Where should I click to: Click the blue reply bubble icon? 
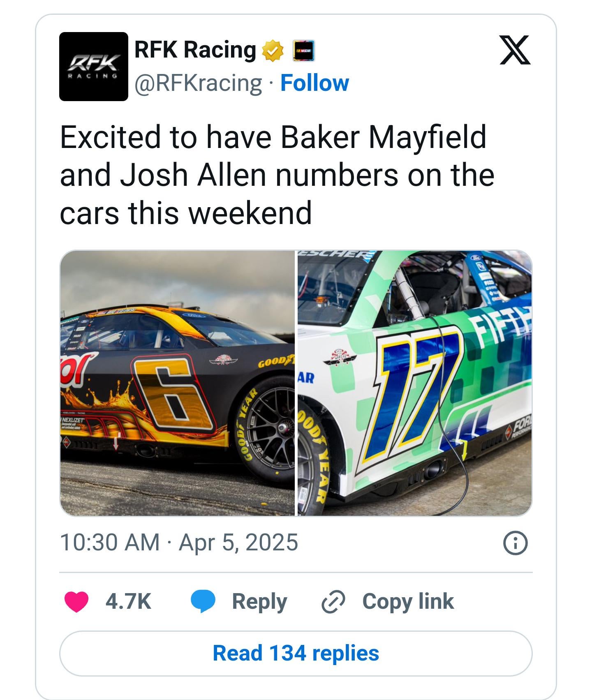(203, 602)
